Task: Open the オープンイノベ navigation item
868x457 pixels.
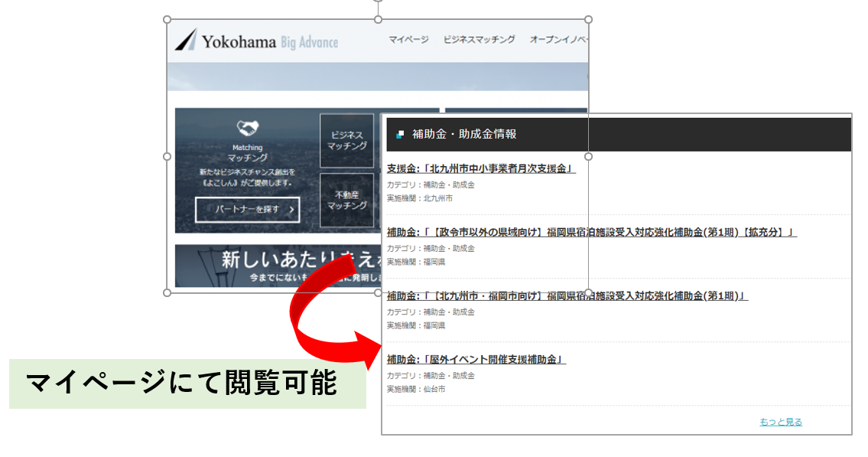Action: tap(558, 40)
